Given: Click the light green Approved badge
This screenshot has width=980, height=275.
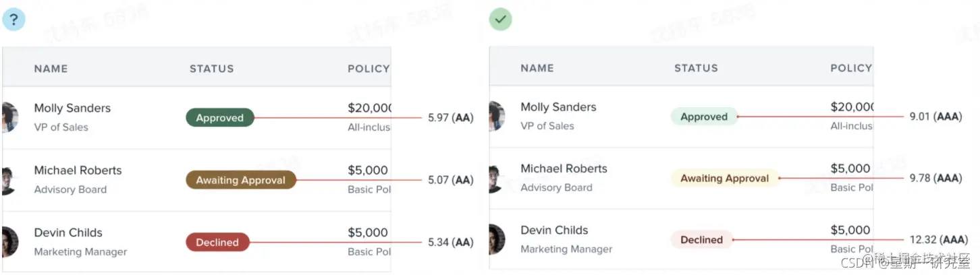Looking at the screenshot, I should pos(704,117).
